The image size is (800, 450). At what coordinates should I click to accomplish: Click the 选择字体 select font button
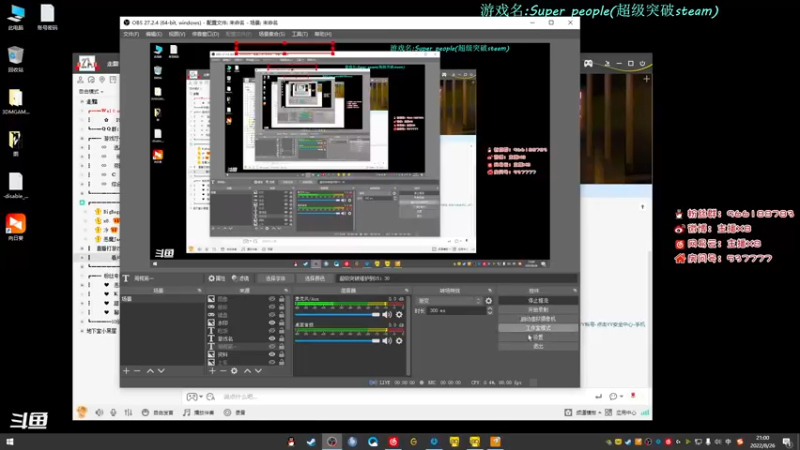pos(276,279)
